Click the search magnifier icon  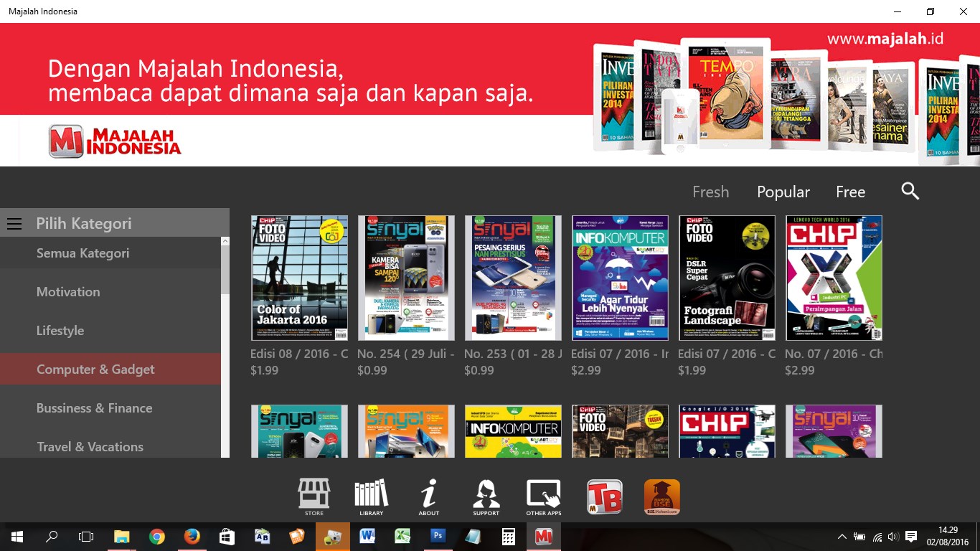coord(910,191)
